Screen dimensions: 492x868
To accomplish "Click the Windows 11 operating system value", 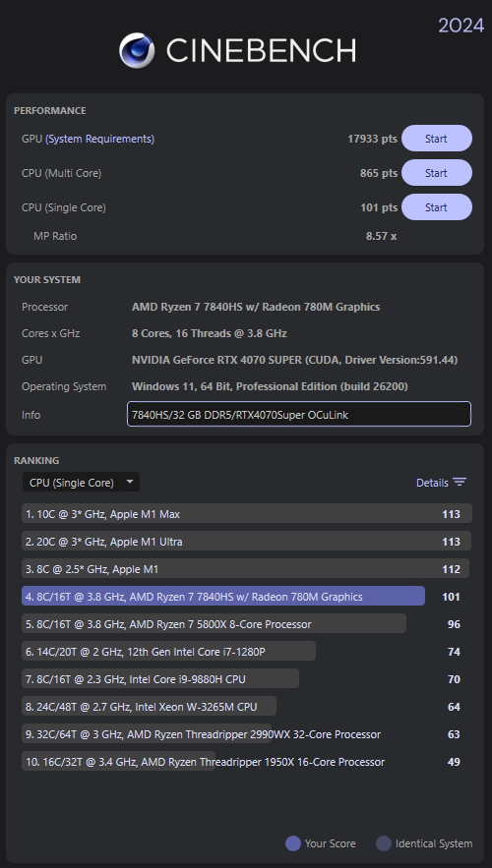I will tap(270, 386).
